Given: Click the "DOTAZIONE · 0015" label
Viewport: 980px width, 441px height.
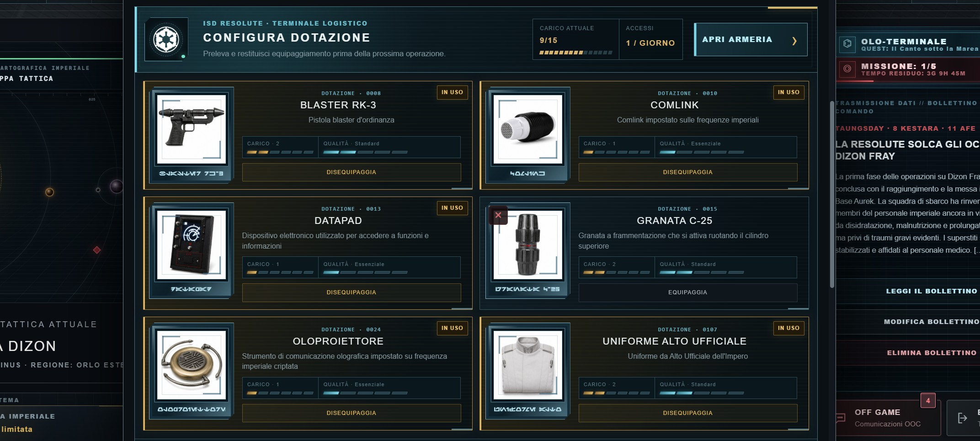Looking at the screenshot, I should point(687,209).
